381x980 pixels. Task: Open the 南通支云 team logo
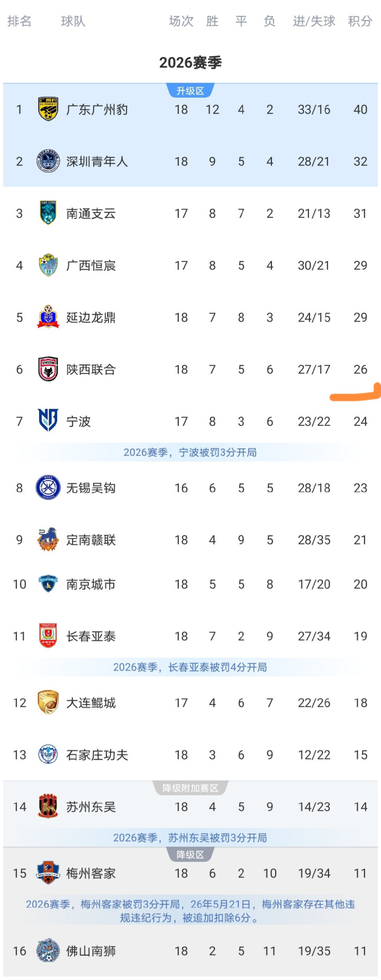point(48,213)
